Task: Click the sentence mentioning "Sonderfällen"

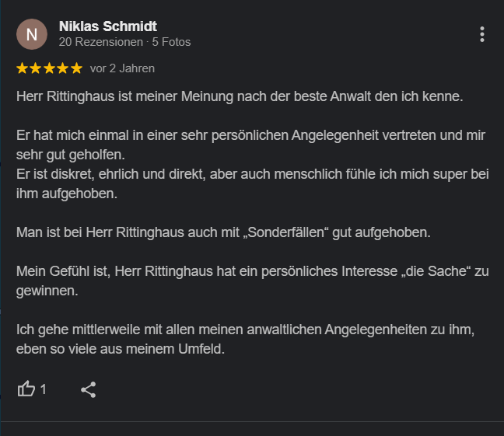Action: click(223, 232)
